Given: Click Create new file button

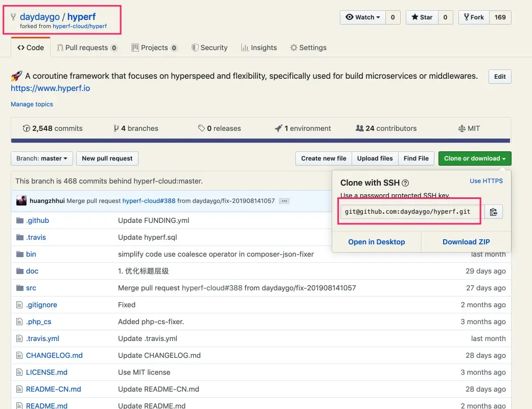Looking at the screenshot, I should pyautogui.click(x=323, y=158).
